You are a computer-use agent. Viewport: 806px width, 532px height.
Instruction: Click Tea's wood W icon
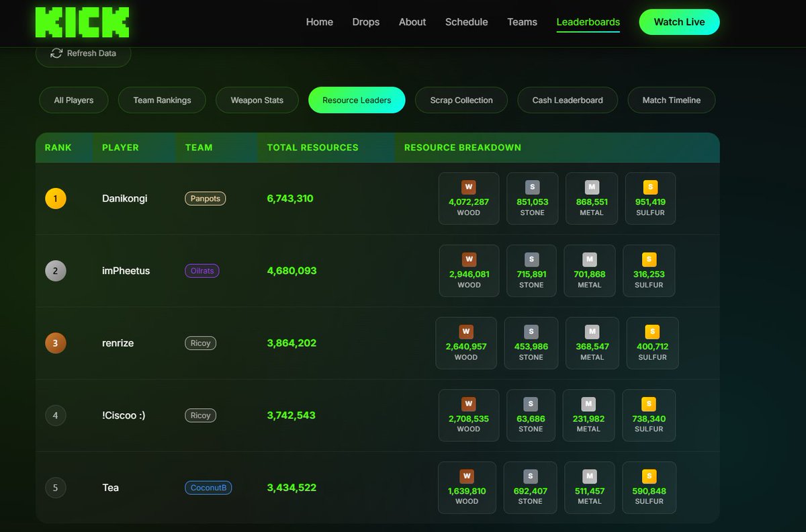pyautogui.click(x=467, y=476)
